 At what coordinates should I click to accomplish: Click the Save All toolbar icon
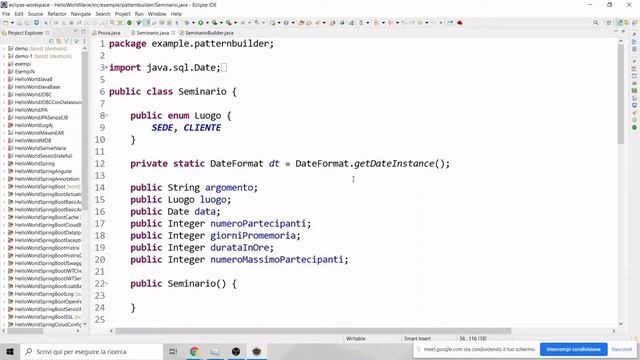[x=27, y=23]
